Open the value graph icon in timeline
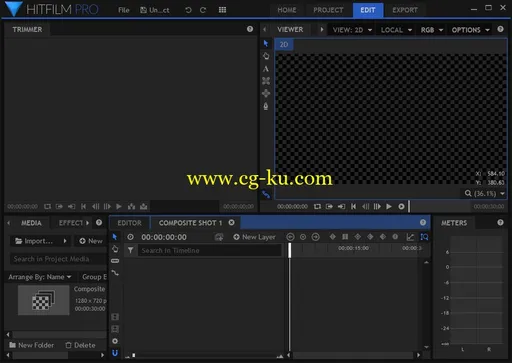The height and width of the screenshot is (363, 512). (x=410, y=237)
